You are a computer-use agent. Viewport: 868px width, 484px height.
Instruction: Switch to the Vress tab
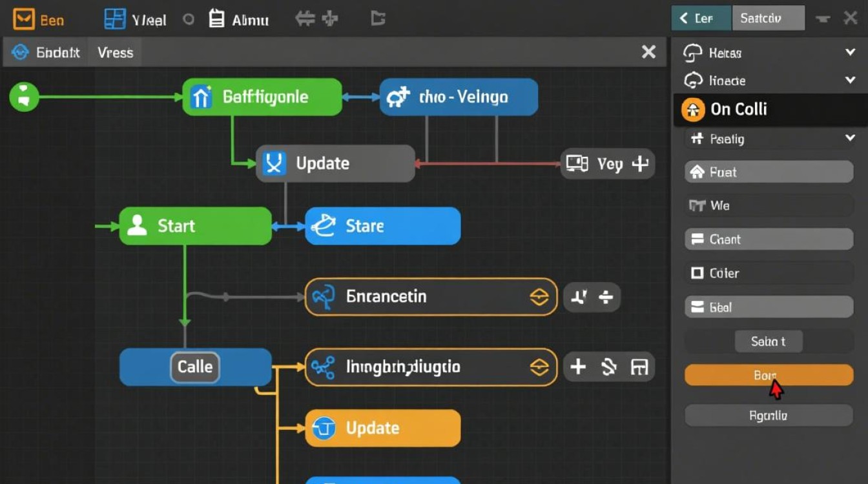tap(115, 53)
